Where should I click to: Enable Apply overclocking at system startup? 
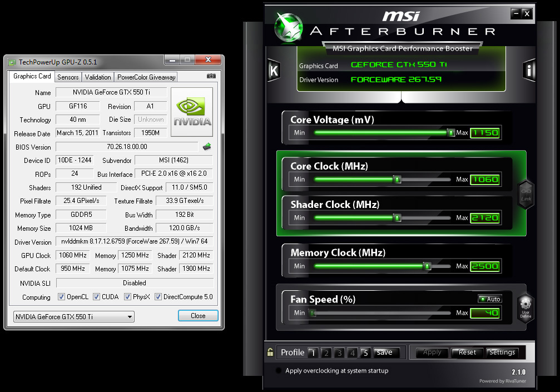pos(279,370)
